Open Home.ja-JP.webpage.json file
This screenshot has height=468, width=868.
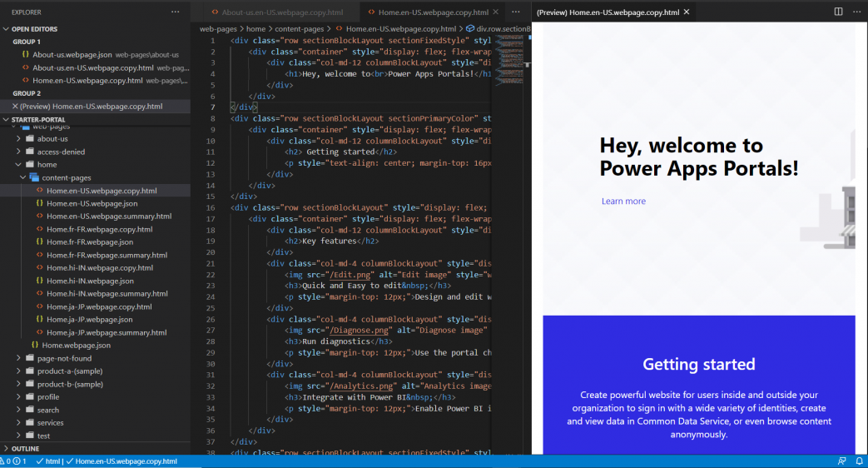(89, 320)
